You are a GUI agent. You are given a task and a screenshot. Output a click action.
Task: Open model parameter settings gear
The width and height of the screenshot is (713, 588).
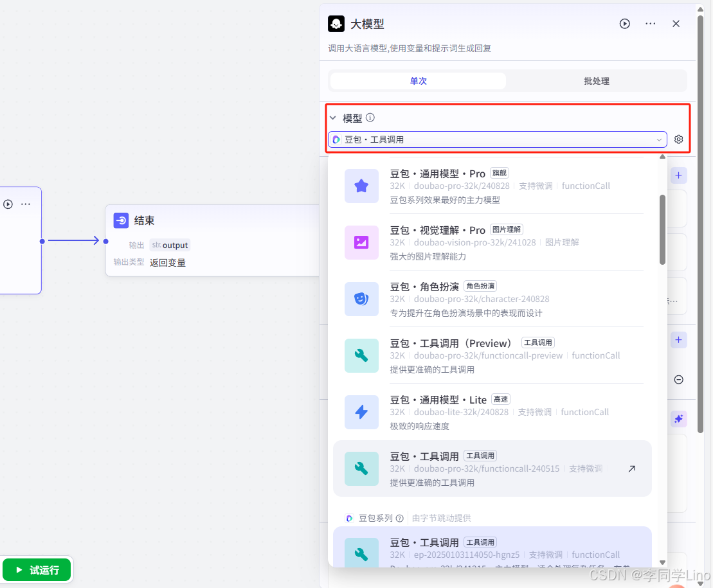(x=678, y=139)
